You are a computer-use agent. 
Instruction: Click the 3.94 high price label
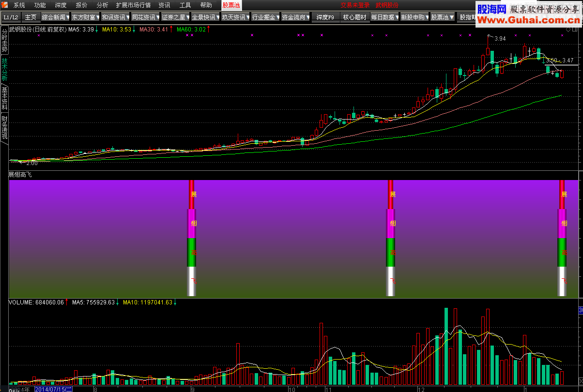point(500,38)
